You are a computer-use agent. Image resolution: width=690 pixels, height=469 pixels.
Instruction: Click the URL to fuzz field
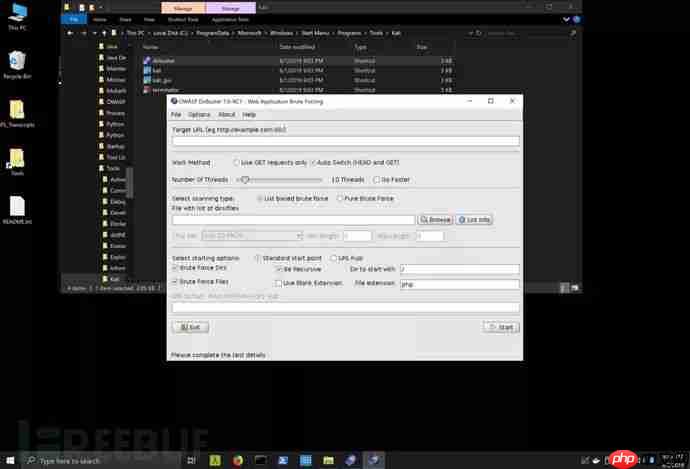[x=345, y=308]
